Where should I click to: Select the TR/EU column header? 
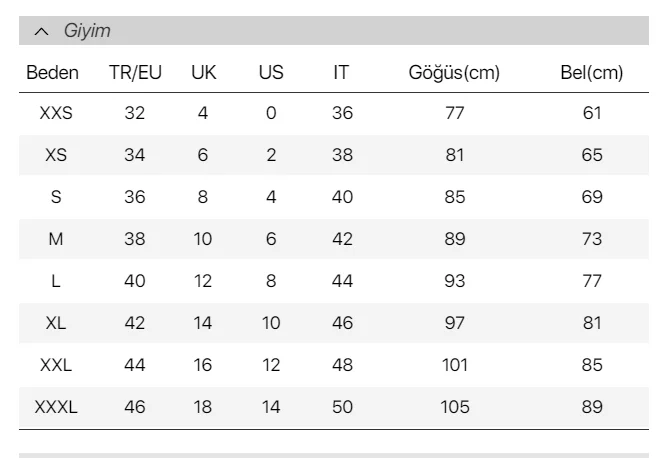[x=135, y=73]
